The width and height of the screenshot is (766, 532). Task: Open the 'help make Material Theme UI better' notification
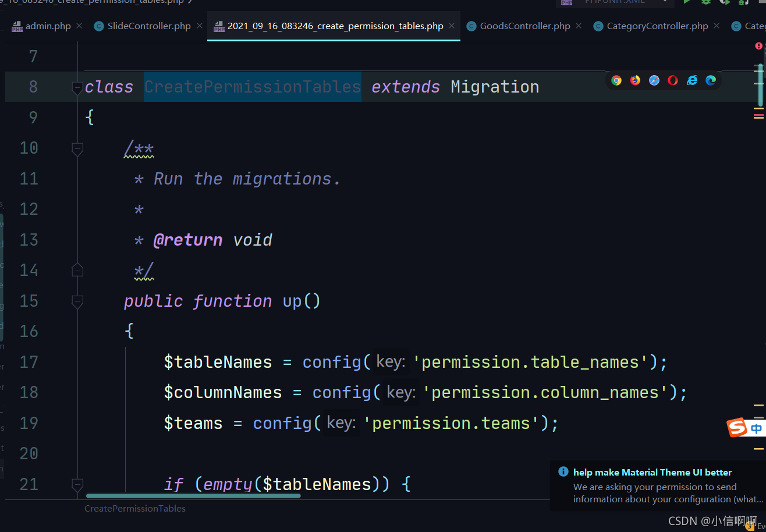point(652,472)
